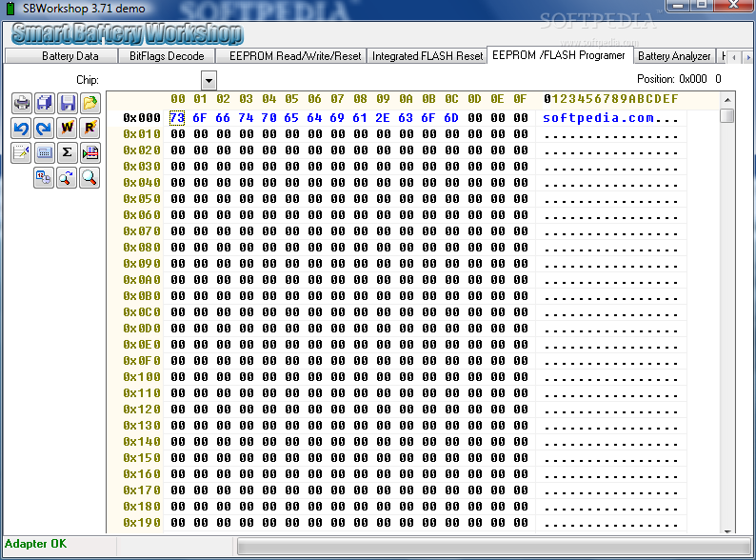Image resolution: width=756 pixels, height=560 pixels.
Task: Click first 00 byte in row 0x0F0
Action: point(177,361)
